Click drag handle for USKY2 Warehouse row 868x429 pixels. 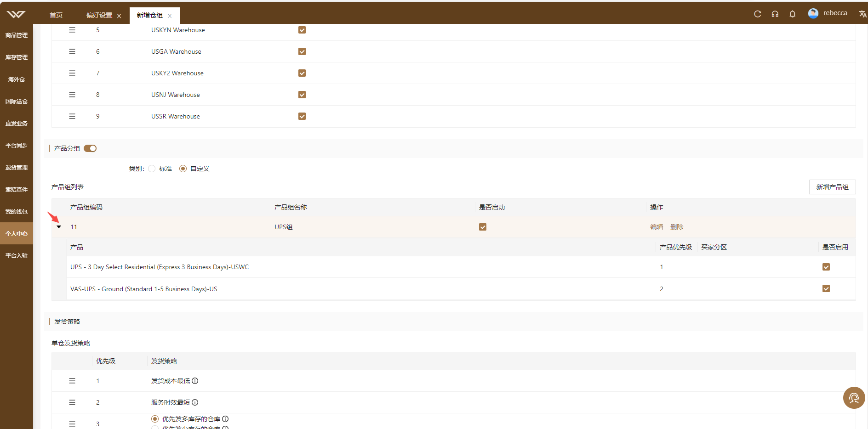tap(72, 73)
